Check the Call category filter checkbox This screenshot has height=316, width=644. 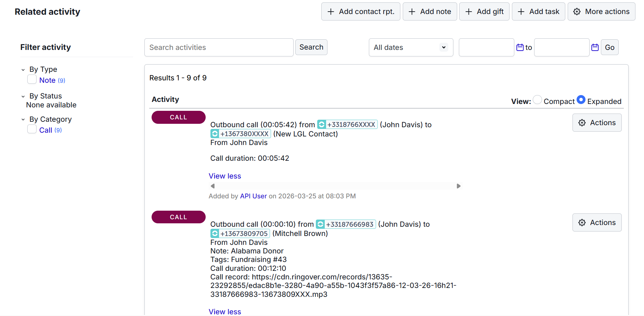pyautogui.click(x=32, y=129)
